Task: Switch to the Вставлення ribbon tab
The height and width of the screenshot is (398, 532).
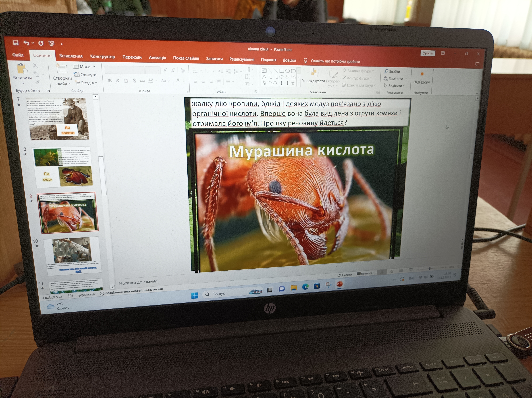Action: tap(71, 56)
